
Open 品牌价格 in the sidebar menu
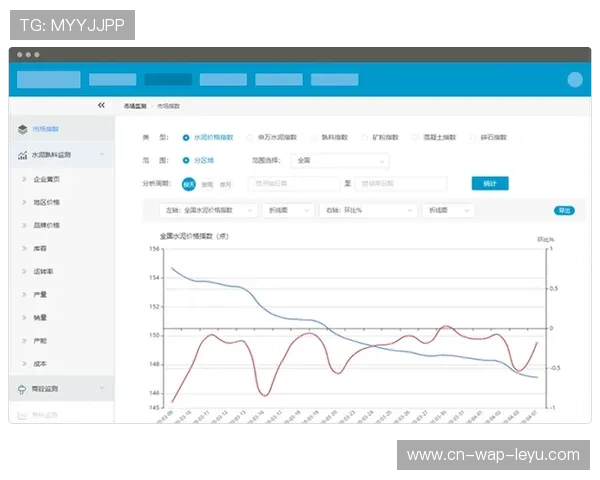pyautogui.click(x=47, y=225)
